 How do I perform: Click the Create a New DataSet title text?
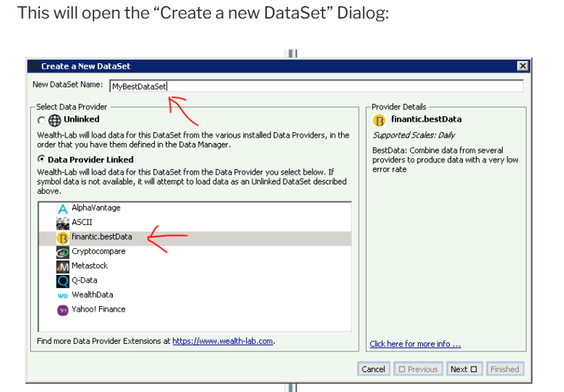tap(85, 66)
